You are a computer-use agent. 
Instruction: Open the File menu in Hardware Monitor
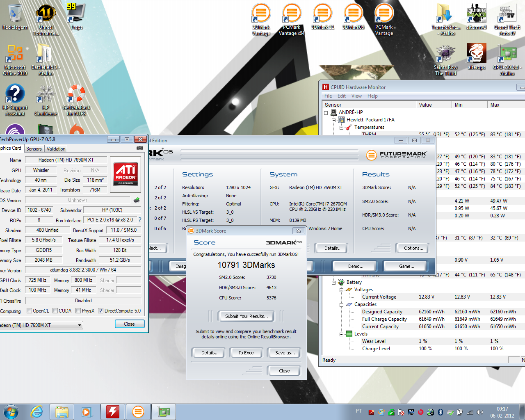pos(328,96)
